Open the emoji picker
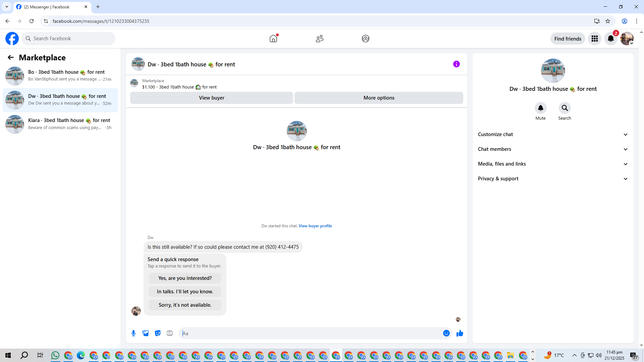Image resolution: width=644 pixels, height=362 pixels. coord(446,333)
